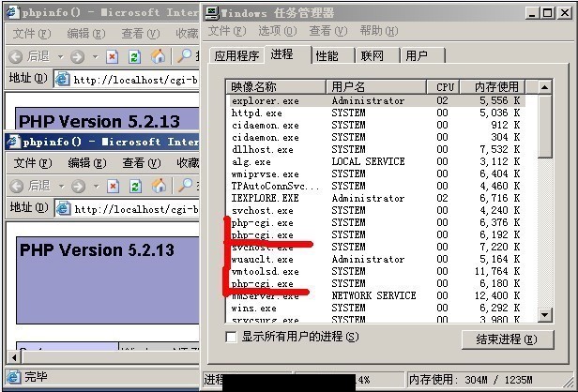Select IEXPLORE.EXE process row
The image size is (578, 392).
(375, 198)
